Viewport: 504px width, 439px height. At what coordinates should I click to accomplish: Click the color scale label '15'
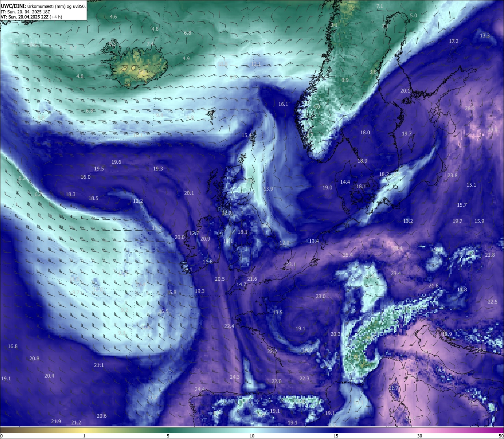point(336,436)
